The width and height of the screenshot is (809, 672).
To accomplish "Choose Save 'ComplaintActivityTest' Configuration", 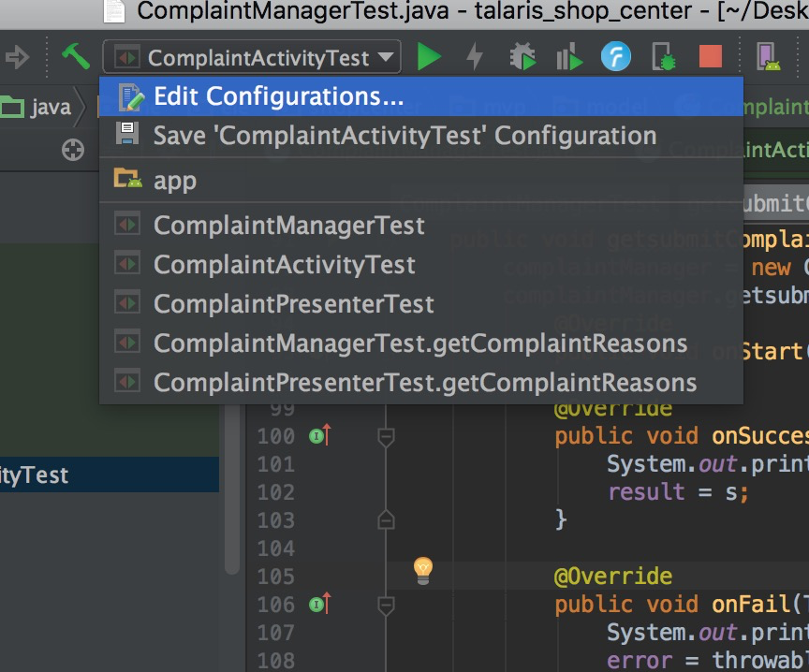I will point(404,136).
